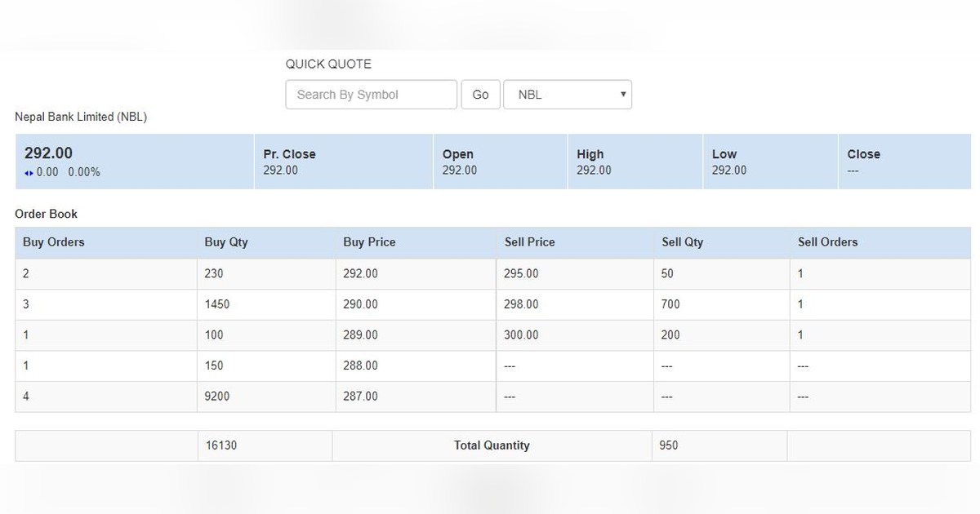Click buy quantity 9200 cell

(266, 397)
